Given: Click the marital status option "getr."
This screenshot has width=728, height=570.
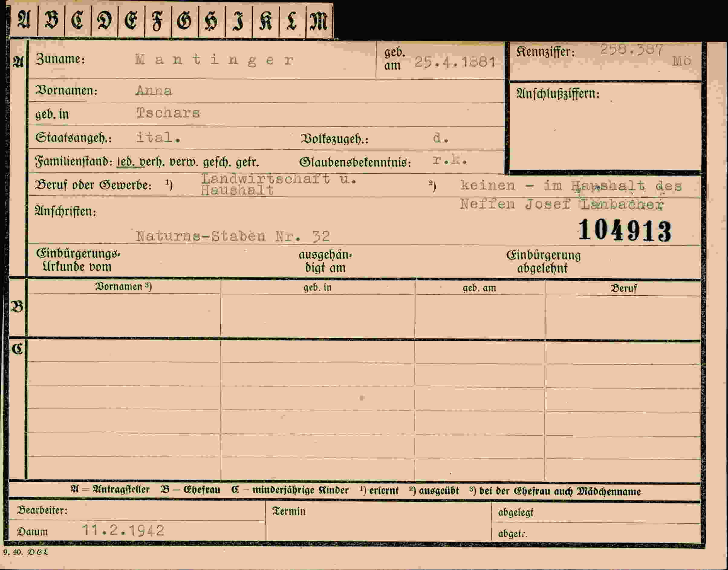Looking at the screenshot, I should pyautogui.click(x=247, y=162).
